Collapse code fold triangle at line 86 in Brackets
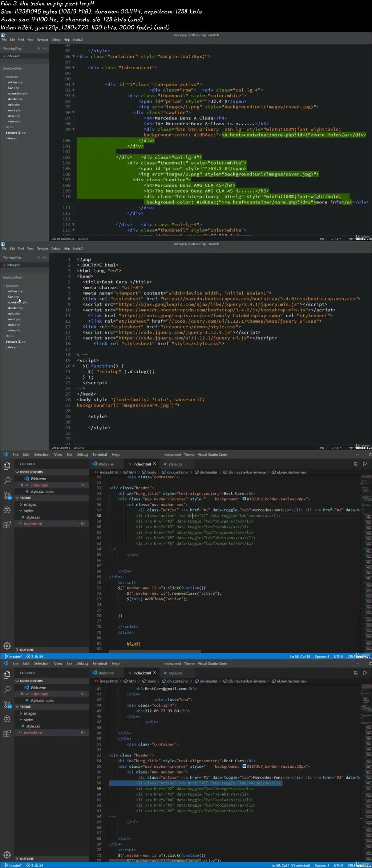This screenshot has height=868, width=372. tap(74, 56)
